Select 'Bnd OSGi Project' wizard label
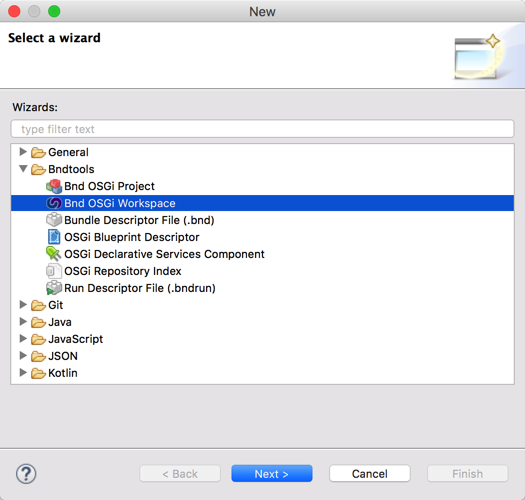The width and height of the screenshot is (525, 500). point(109,186)
